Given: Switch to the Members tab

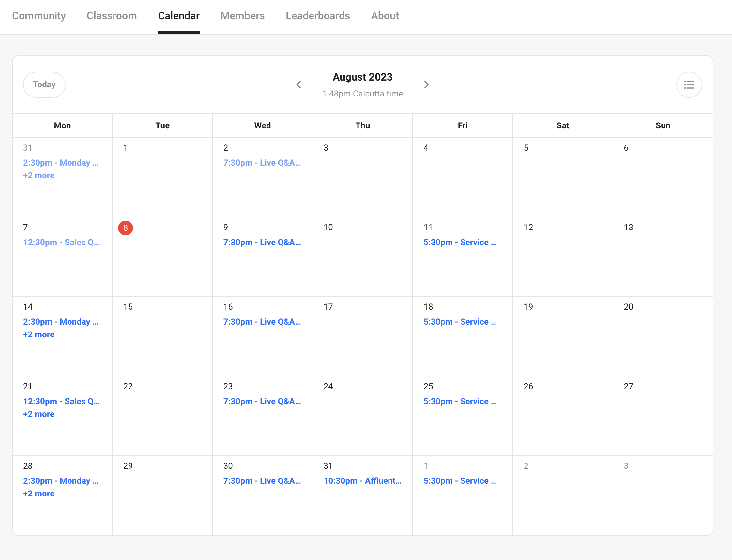Looking at the screenshot, I should click(242, 16).
